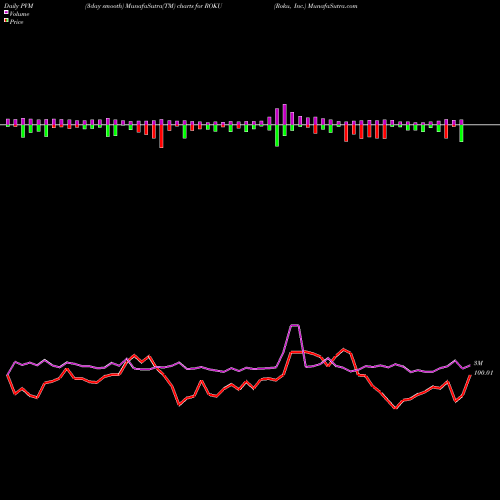Click the Roku, Inc. MunafaSutra.com text
Viewport: 500px width, 500px height.
click(x=315, y=6)
